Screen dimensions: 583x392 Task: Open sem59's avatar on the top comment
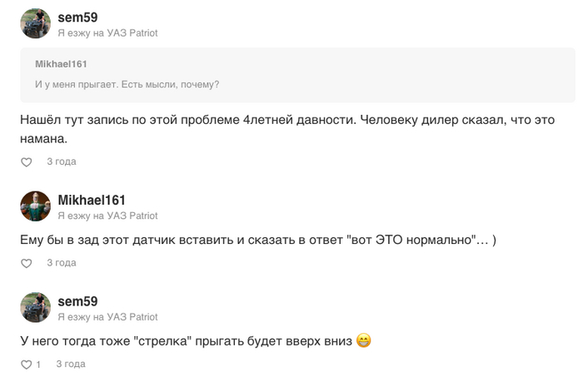click(36, 23)
